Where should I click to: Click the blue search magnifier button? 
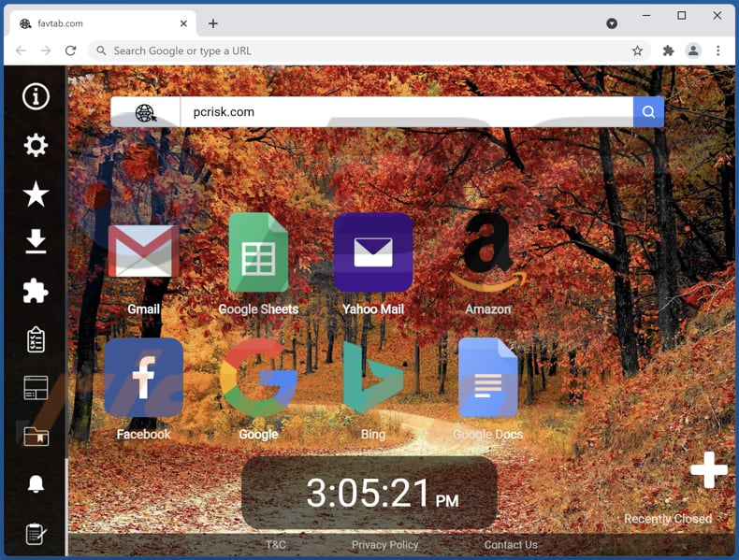click(648, 111)
